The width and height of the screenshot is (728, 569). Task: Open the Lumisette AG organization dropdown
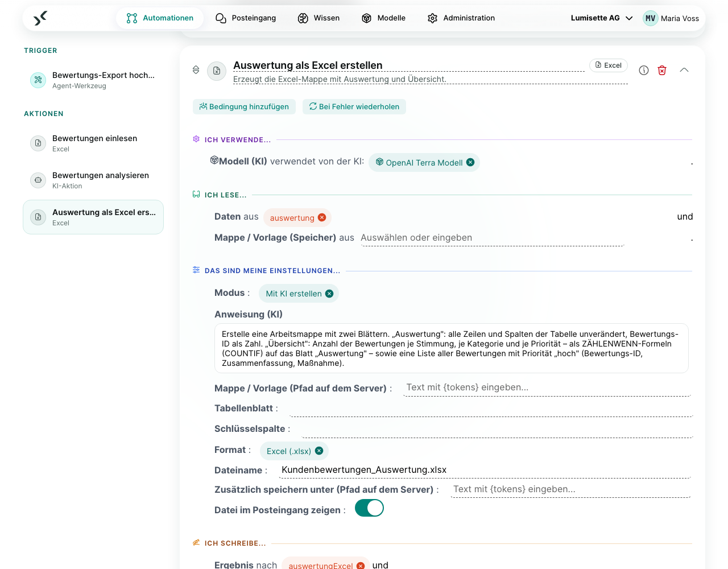click(x=602, y=18)
